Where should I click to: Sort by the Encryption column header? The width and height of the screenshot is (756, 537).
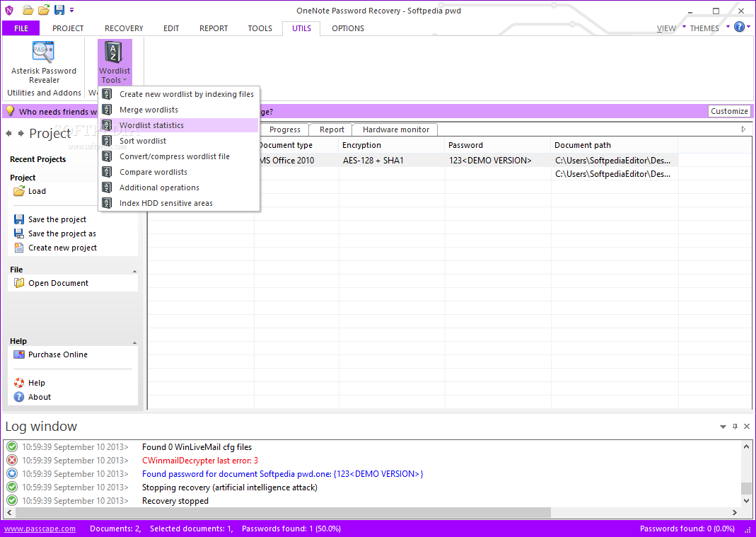[x=392, y=145]
